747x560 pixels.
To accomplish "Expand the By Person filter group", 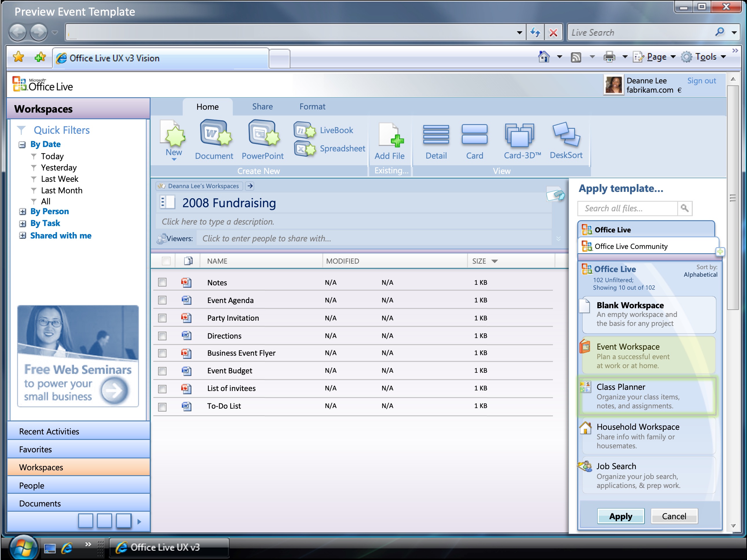I will tap(22, 212).
